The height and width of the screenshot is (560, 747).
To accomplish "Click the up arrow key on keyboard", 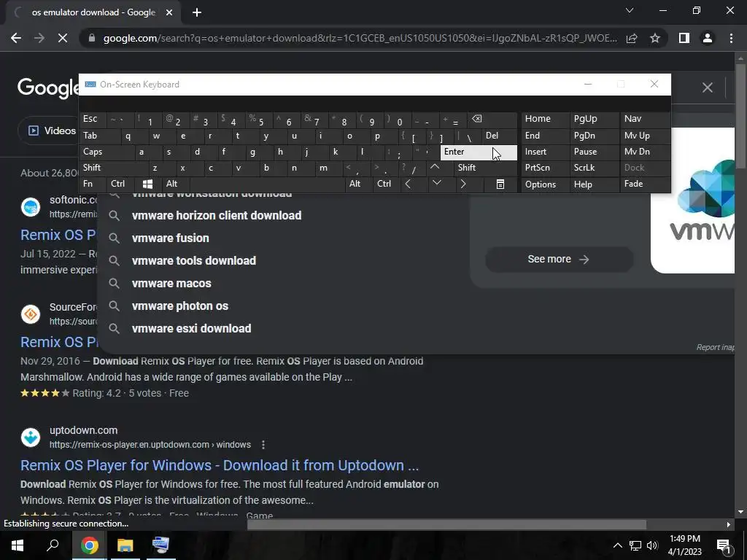I will pyautogui.click(x=435, y=167).
